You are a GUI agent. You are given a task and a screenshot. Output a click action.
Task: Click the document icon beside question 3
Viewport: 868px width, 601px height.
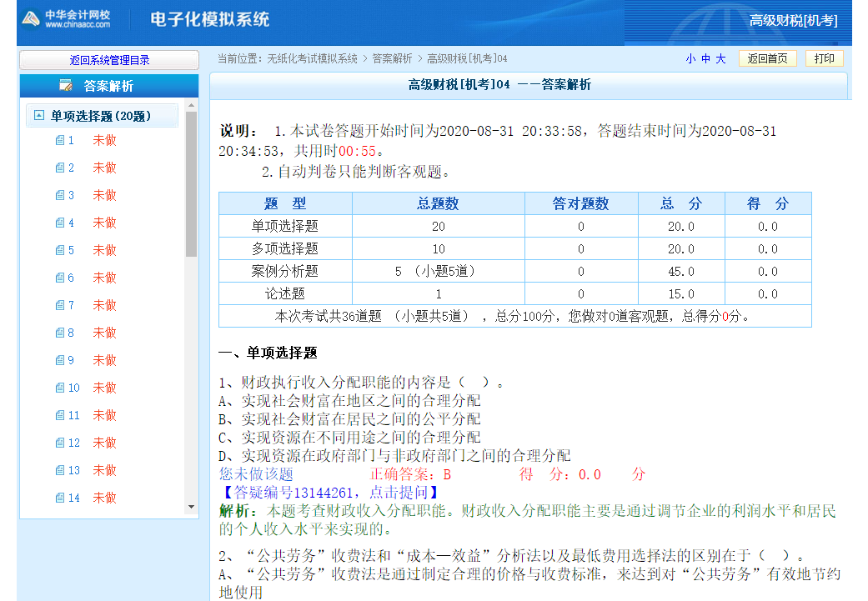(x=60, y=195)
